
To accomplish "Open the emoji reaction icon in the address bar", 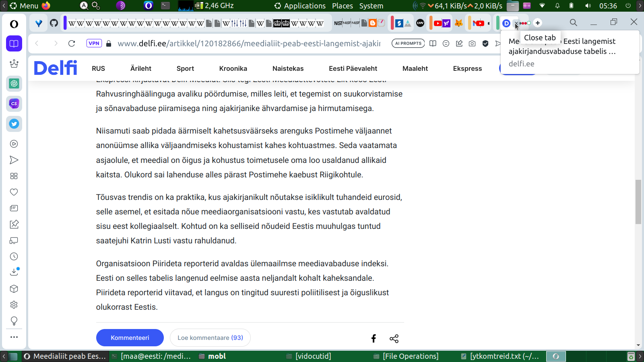I will click(446, 43).
